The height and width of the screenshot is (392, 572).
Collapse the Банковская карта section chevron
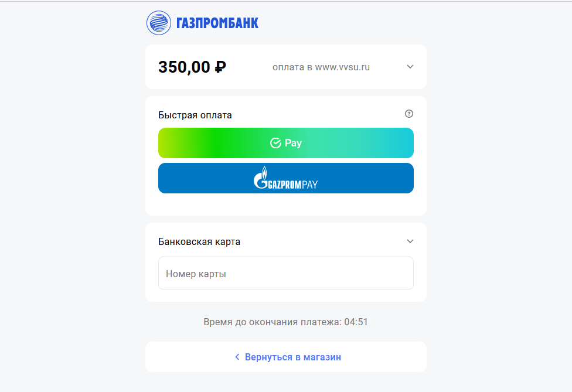[x=410, y=241]
